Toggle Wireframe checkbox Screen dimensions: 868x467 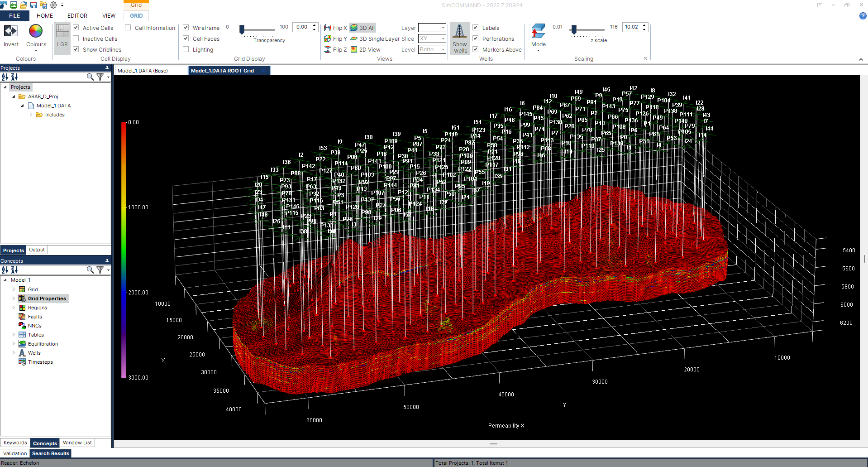click(x=186, y=28)
